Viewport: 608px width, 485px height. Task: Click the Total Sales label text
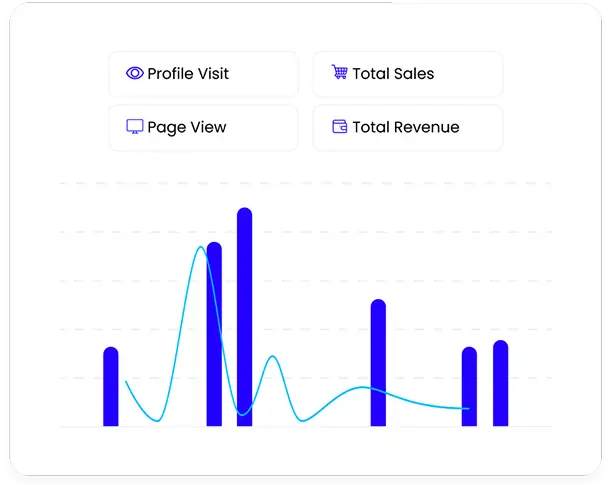(393, 74)
